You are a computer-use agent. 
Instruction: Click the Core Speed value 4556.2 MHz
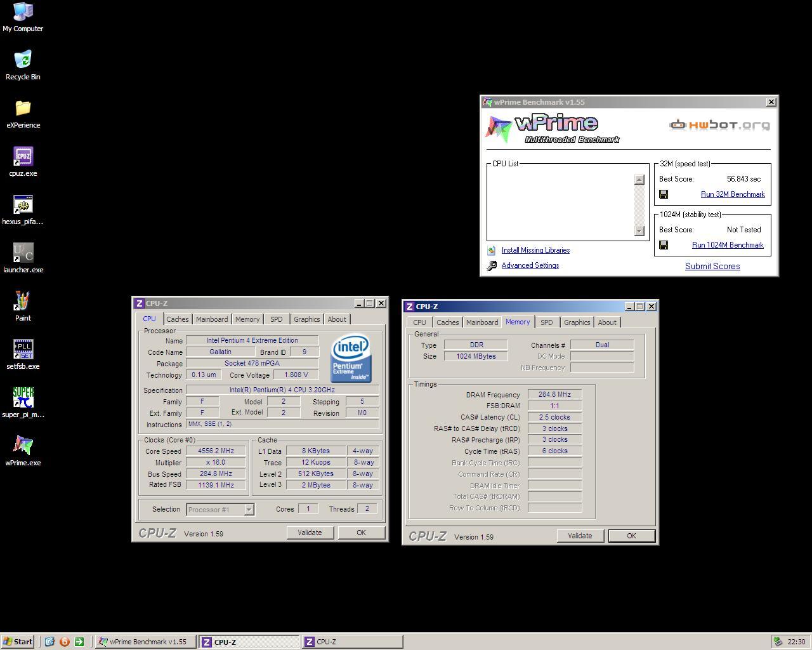point(216,451)
